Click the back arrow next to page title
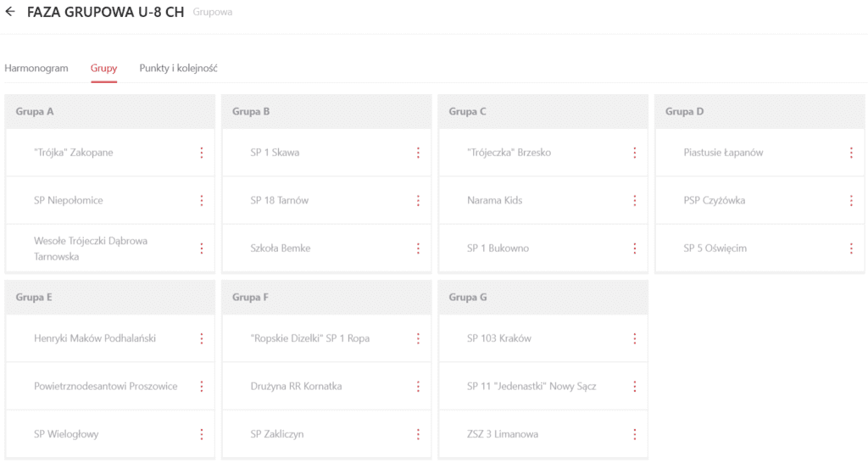This screenshot has width=868, height=463. pyautogui.click(x=10, y=13)
